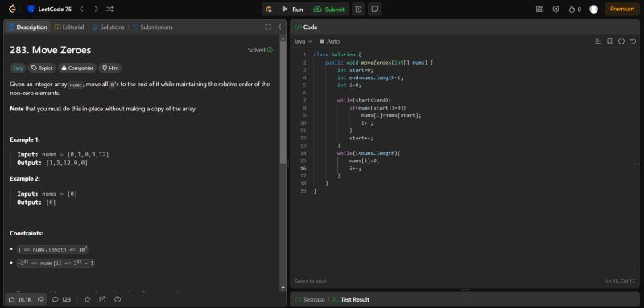The width and height of the screenshot is (644, 308).
Task: Like the problem with thumbs up
Action: click(21, 299)
